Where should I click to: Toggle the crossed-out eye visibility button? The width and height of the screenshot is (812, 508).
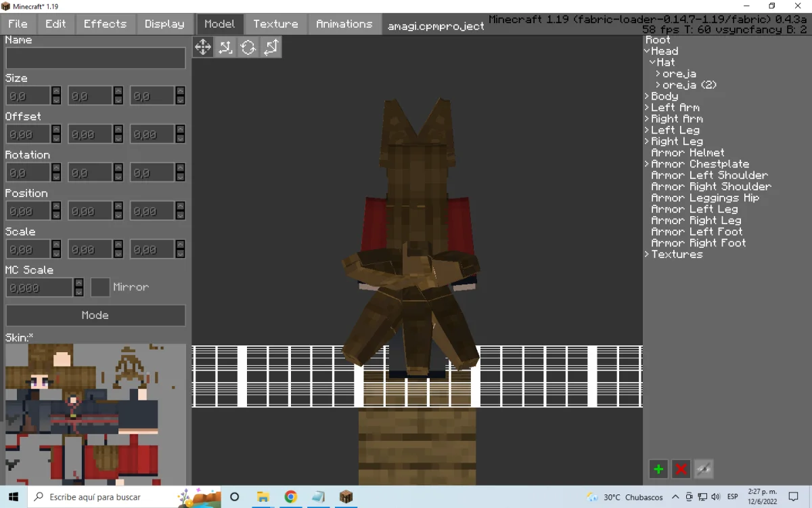click(x=704, y=469)
